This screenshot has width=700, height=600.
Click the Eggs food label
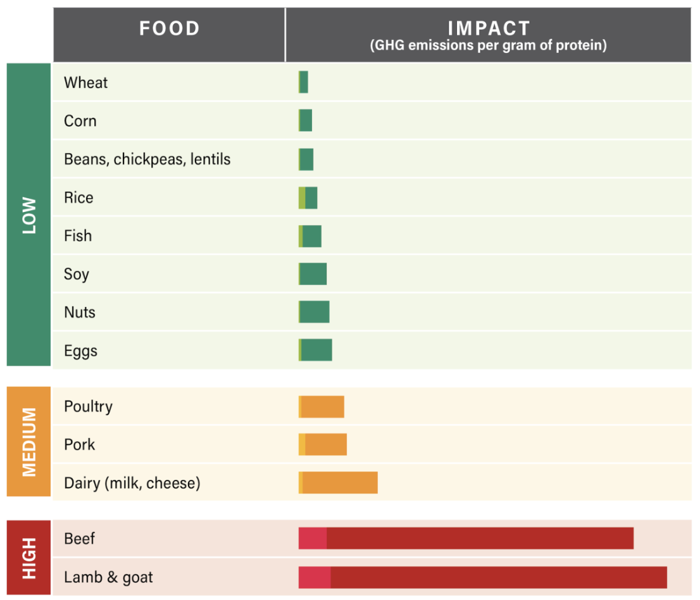[80, 351]
